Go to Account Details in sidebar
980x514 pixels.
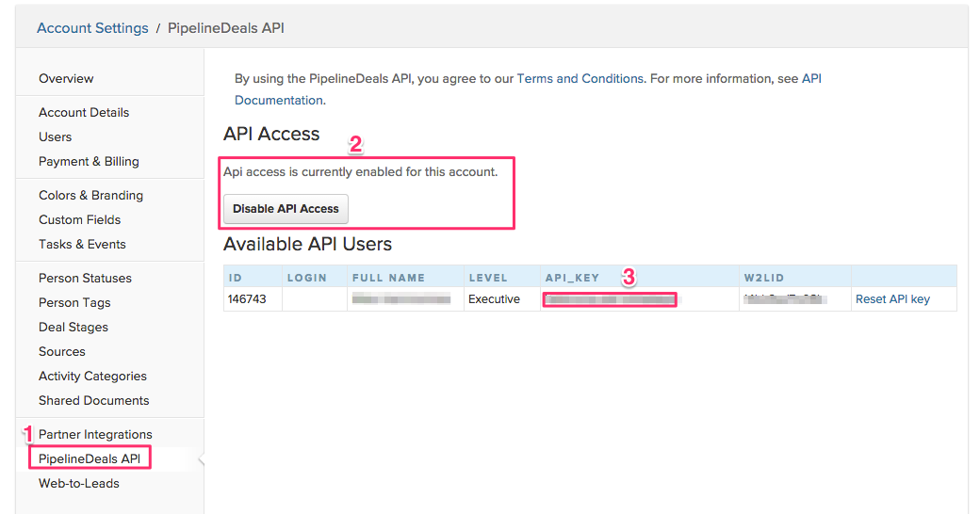(x=84, y=113)
